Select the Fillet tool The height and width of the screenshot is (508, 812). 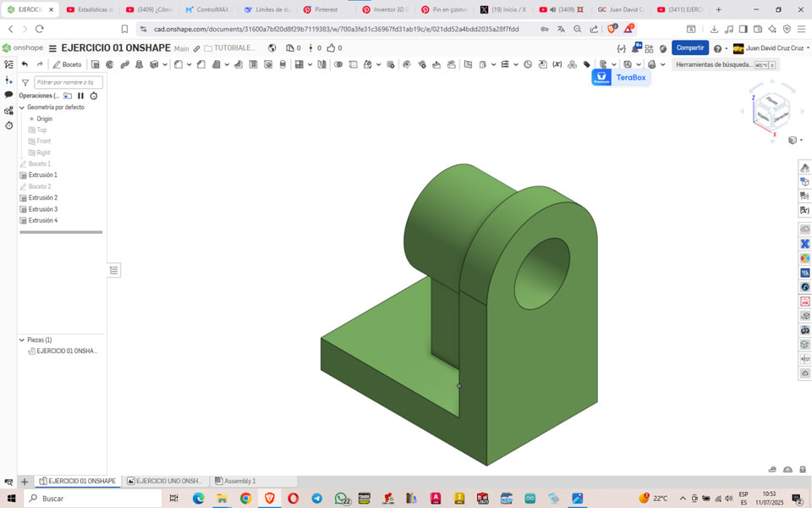(x=177, y=63)
